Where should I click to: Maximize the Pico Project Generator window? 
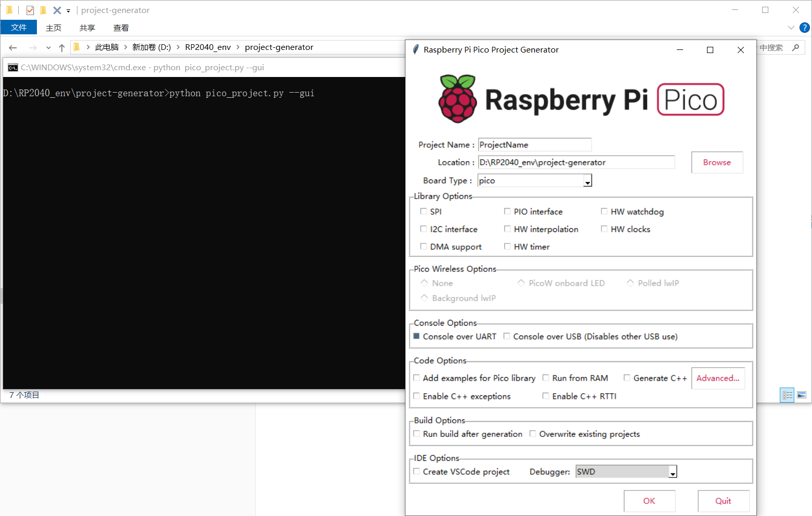click(710, 50)
